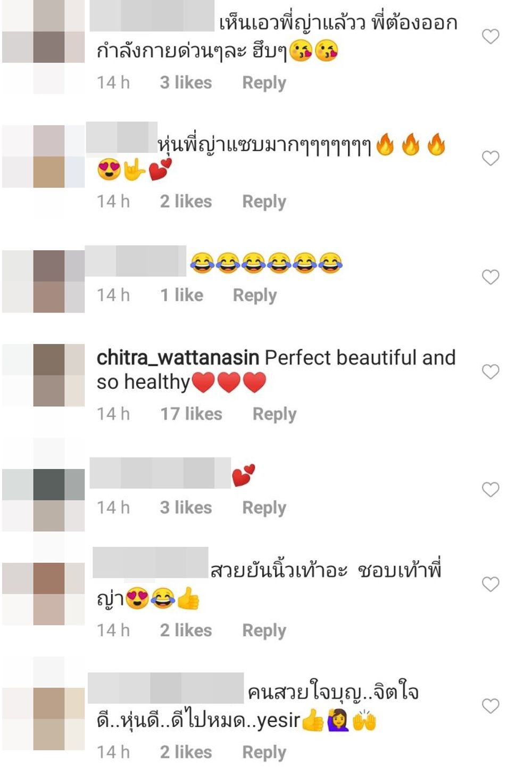
Task: Reply to the comment with laughing emojis
Action: [x=255, y=295]
